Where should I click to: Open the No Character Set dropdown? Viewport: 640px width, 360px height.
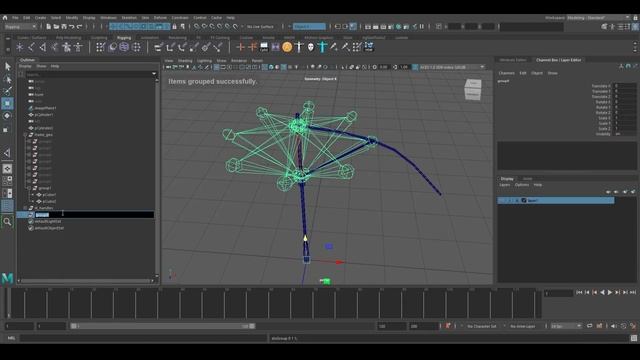click(x=482, y=327)
